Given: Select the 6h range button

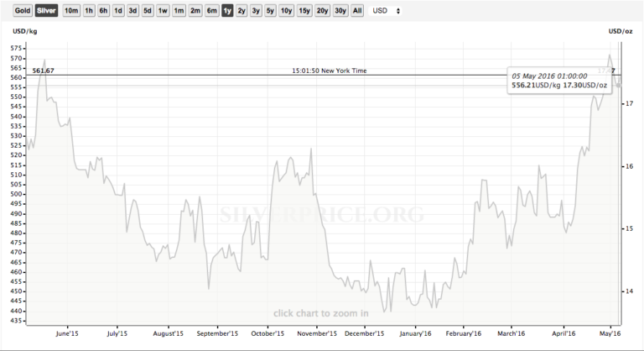Looking at the screenshot, I should 103,11.
